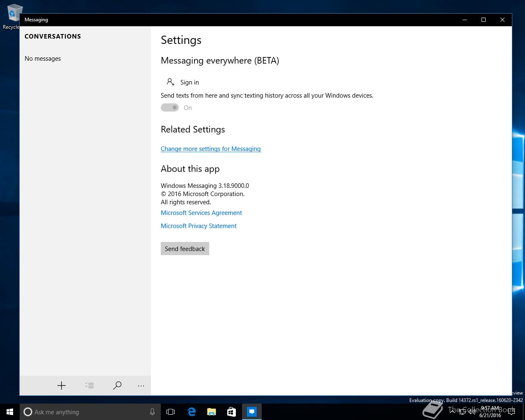Maximize the Messaging window
Viewport: 525px width, 420px height.
coord(484,20)
